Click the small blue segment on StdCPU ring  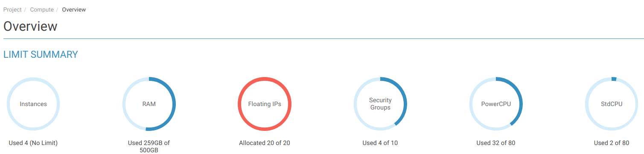[614, 79]
